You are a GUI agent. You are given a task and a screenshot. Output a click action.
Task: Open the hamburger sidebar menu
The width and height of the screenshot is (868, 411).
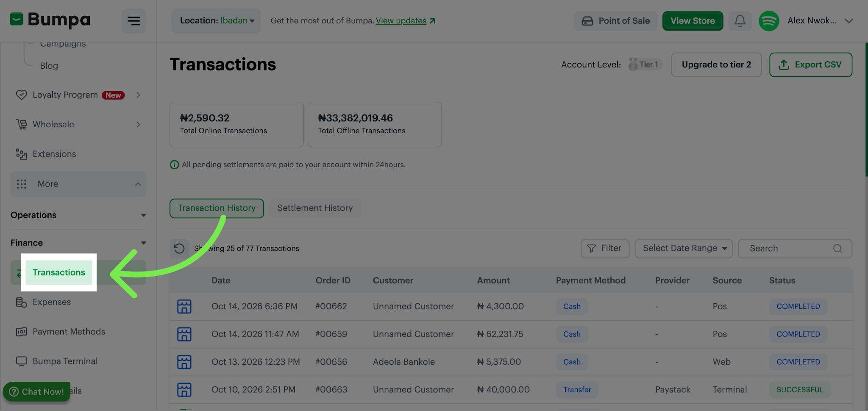(134, 21)
